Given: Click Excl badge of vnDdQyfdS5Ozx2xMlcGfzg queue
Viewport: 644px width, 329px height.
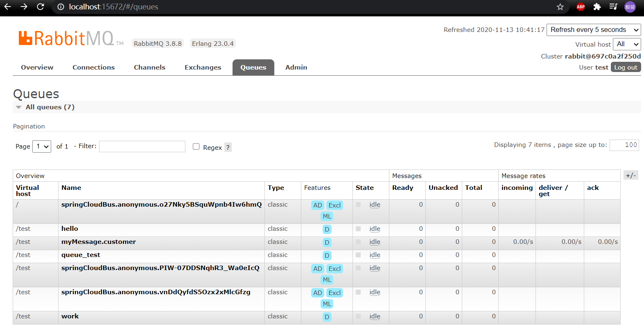Looking at the screenshot, I should (334, 293).
